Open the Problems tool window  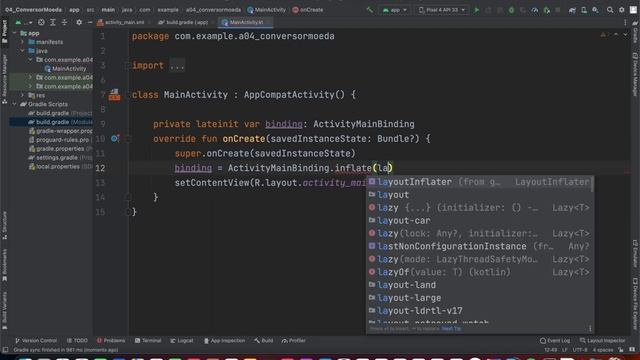coord(111,340)
